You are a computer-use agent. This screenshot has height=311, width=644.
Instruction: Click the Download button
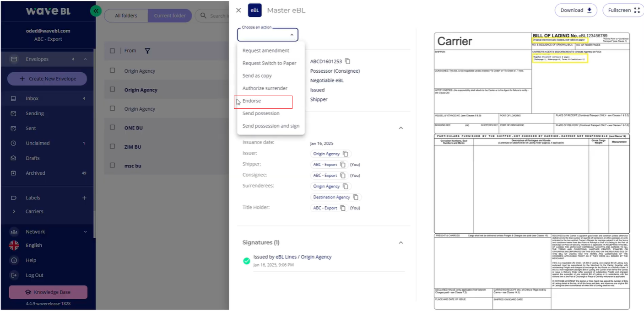point(576,10)
